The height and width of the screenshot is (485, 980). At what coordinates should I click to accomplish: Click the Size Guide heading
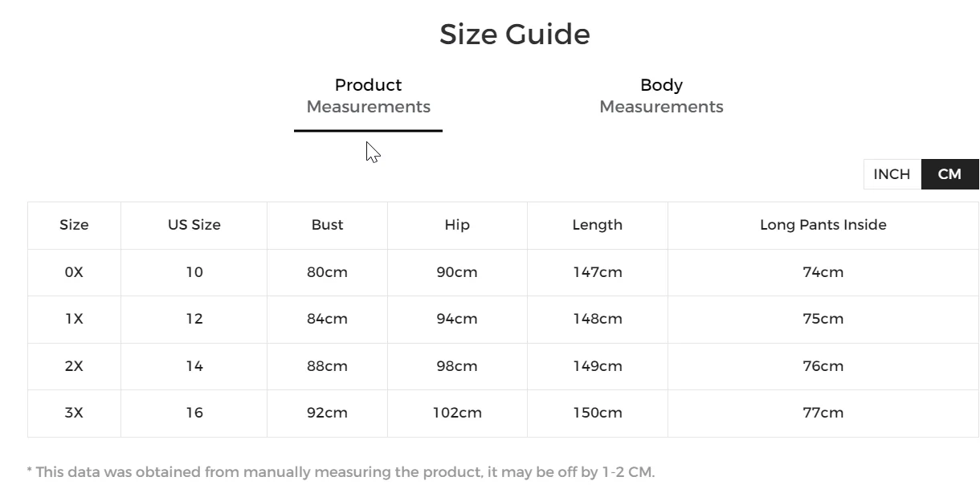pyautogui.click(x=514, y=35)
